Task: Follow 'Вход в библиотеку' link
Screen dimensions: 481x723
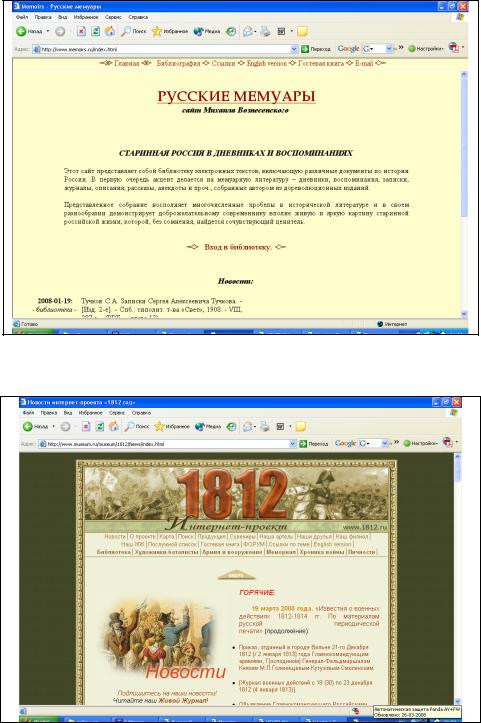Action: pos(238,247)
